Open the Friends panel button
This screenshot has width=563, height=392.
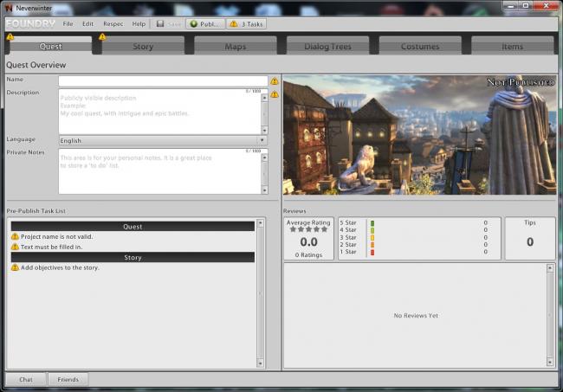coord(68,379)
